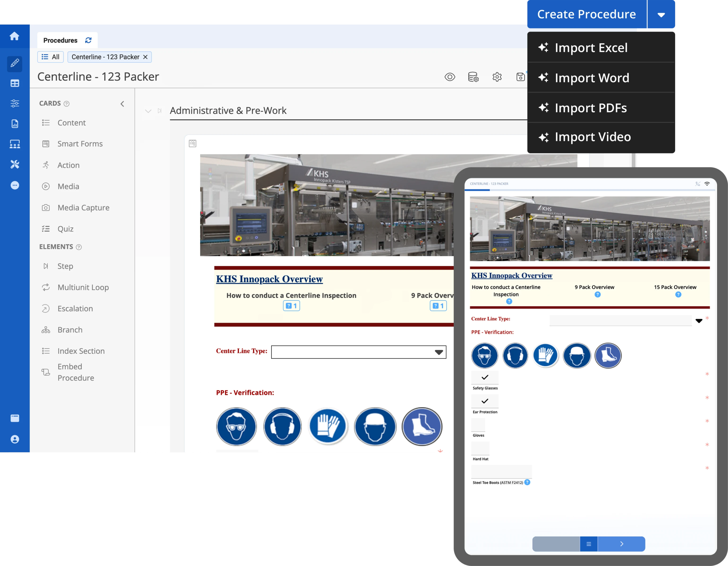Select the Home icon in the sidebar
This screenshot has height=566, width=728.
[x=15, y=36]
